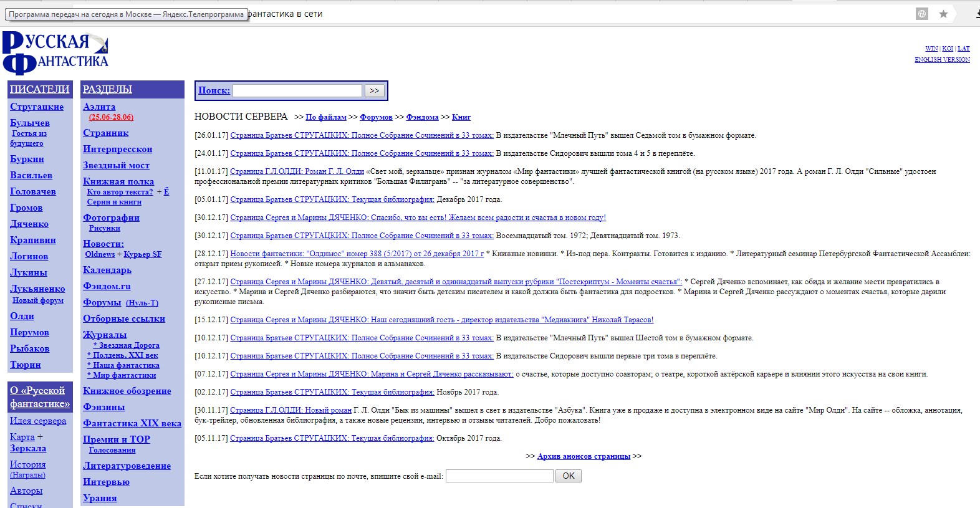Open the (25.06-28.06) dates link
This screenshot has width=980, height=508.
111,117
